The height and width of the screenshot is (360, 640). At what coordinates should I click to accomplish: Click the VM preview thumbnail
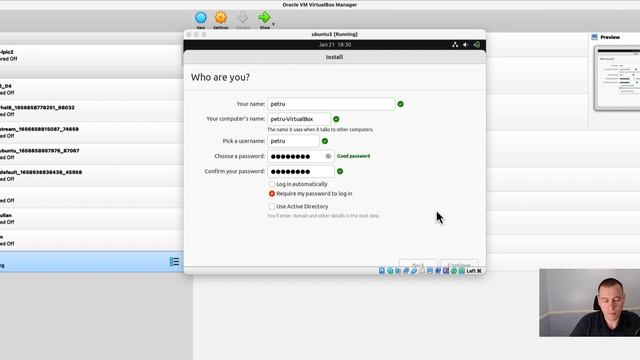coord(617,78)
